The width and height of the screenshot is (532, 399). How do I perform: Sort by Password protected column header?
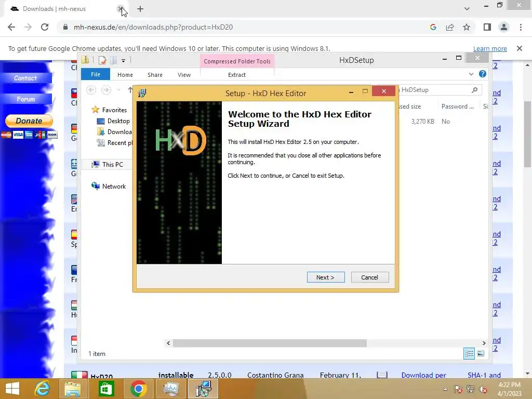[457, 107]
